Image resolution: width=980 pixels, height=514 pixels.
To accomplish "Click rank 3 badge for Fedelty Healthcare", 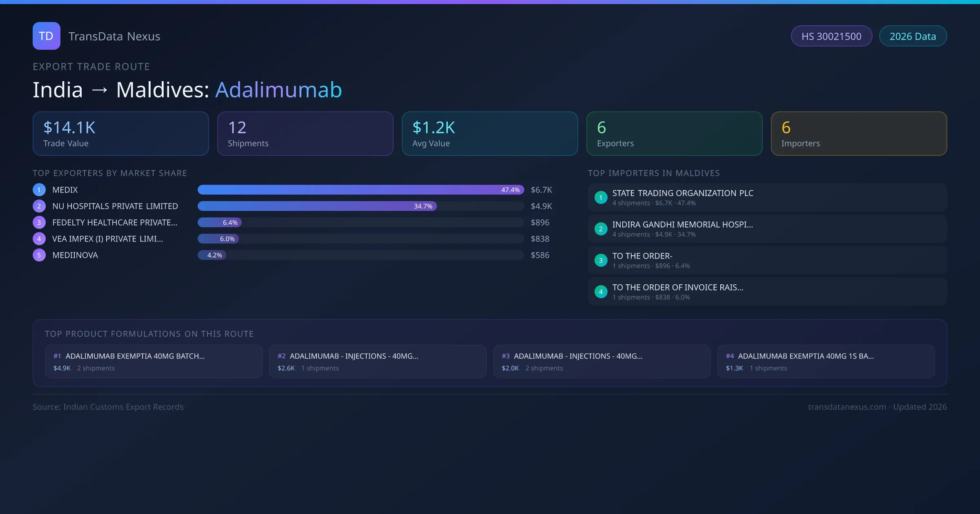I will pos(39,222).
